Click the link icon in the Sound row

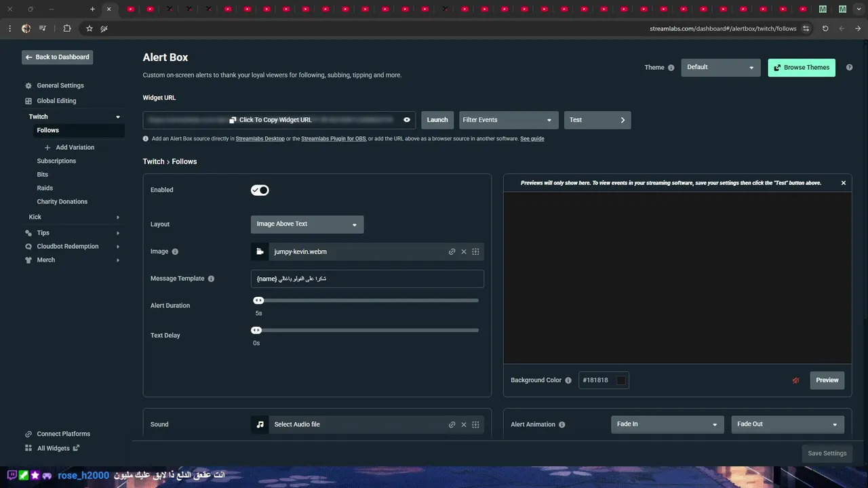[x=452, y=424]
